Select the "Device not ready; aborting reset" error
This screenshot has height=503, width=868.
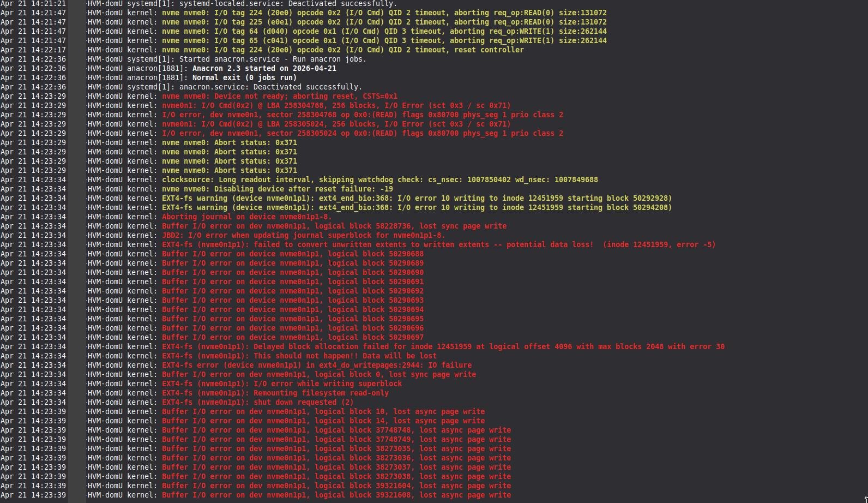coord(279,96)
